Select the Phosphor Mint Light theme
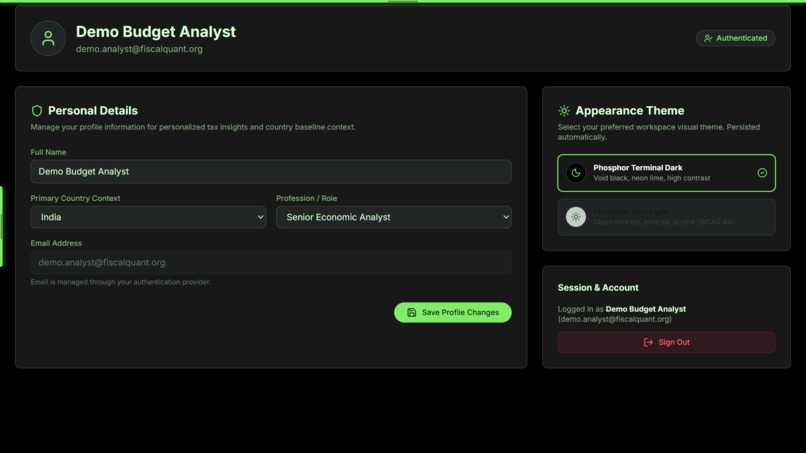This screenshot has height=453, width=806. click(666, 217)
